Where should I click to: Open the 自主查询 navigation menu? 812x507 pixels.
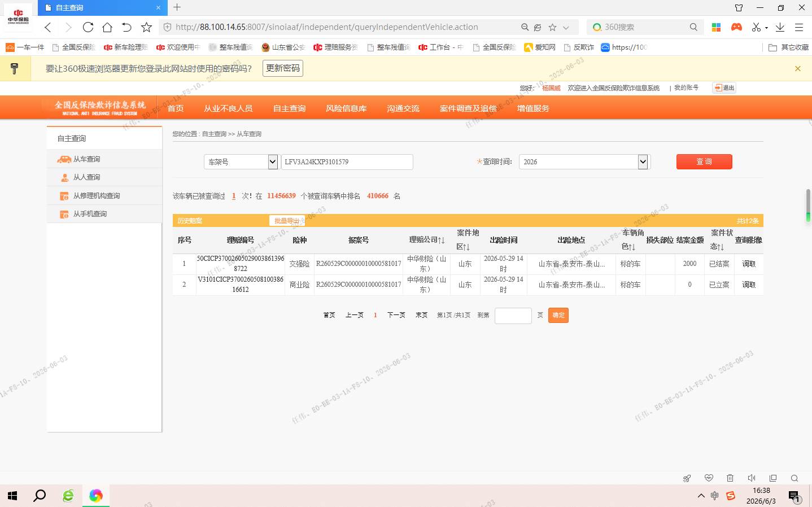[289, 108]
